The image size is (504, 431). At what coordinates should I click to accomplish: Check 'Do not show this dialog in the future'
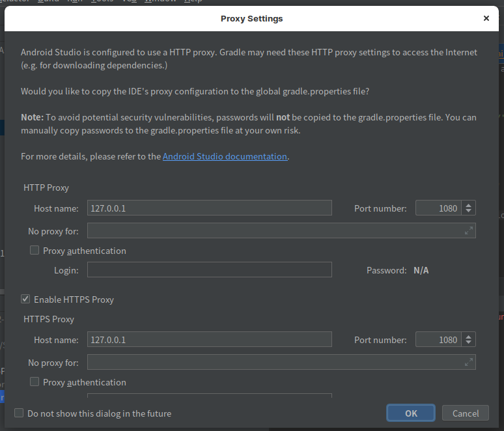coord(19,413)
